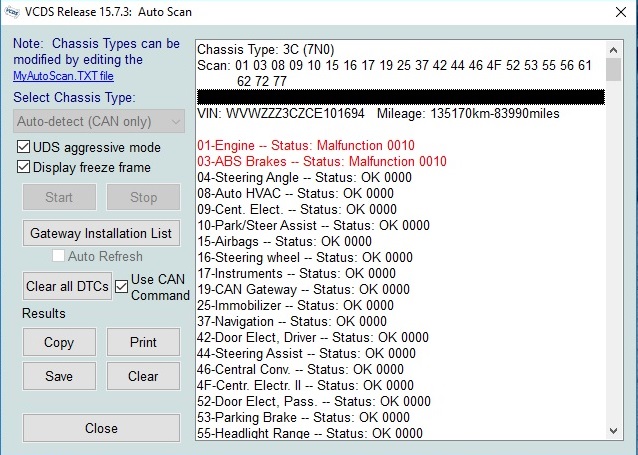
Task: Click Clear all DTCs button
Action: [x=67, y=286]
